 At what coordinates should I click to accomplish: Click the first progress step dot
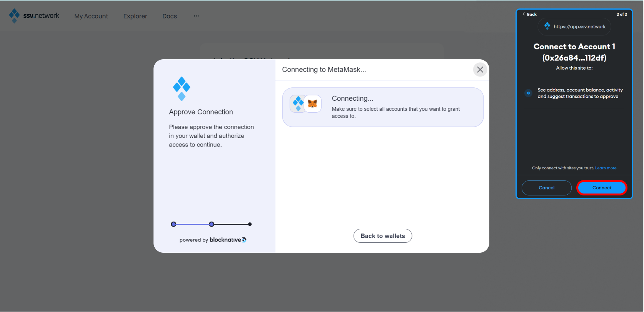tap(174, 224)
